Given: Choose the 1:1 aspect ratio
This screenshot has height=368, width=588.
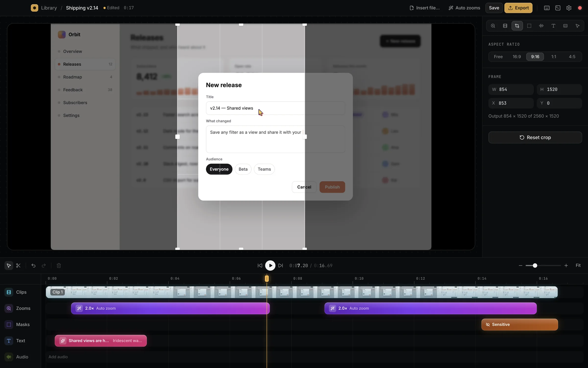Looking at the screenshot, I should coord(554,57).
